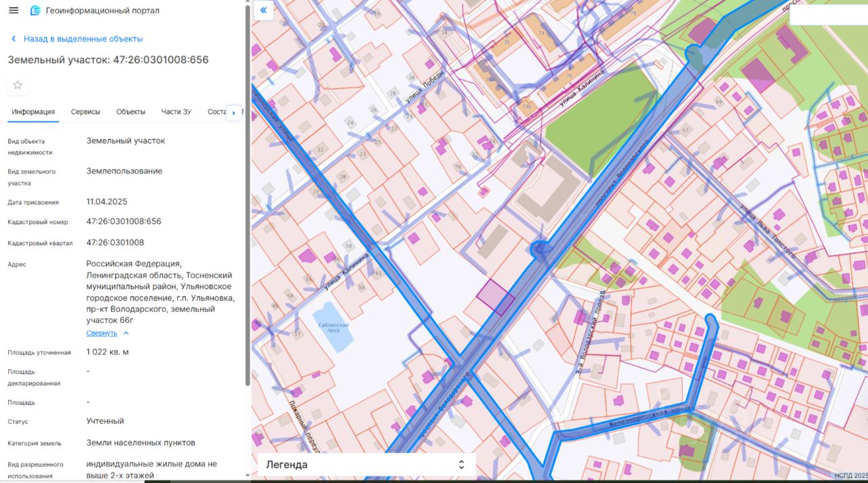Click the Назад в выделенные объекты link
Image resolution: width=868 pixels, height=483 pixels.
(x=83, y=39)
